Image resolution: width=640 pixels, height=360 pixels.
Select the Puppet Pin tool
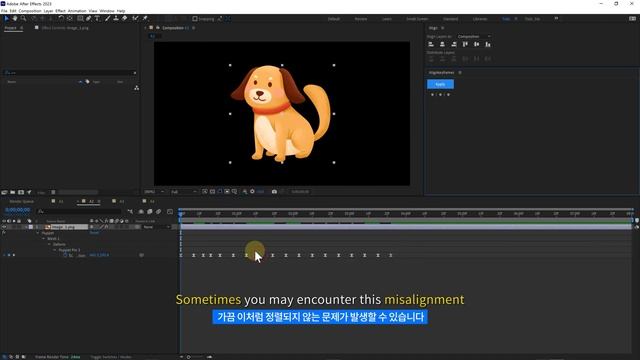(145, 18)
